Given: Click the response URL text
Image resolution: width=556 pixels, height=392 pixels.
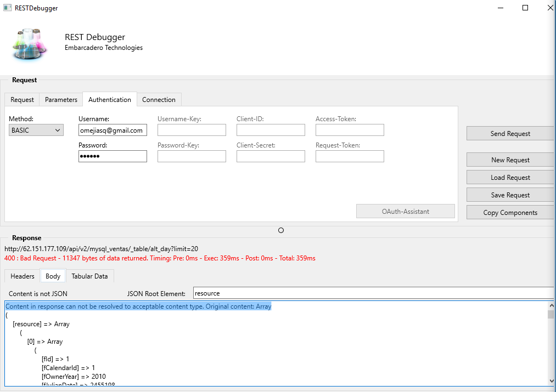Looking at the screenshot, I should pyautogui.click(x=102, y=249).
